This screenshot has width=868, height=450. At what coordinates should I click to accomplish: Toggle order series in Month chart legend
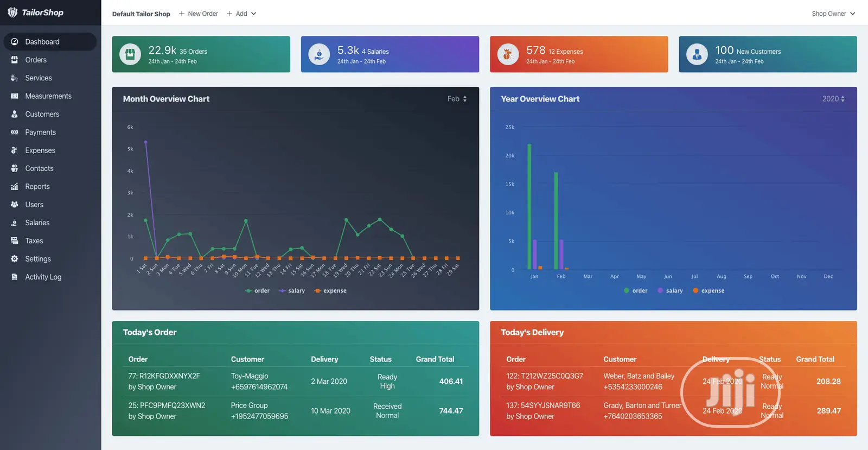click(257, 291)
